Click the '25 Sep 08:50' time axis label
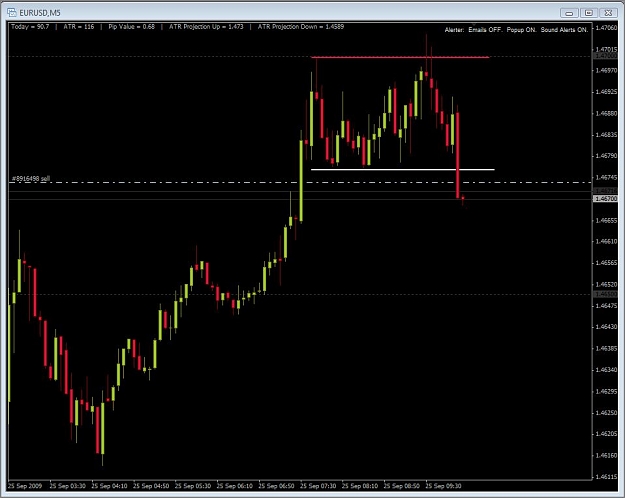 point(402,486)
